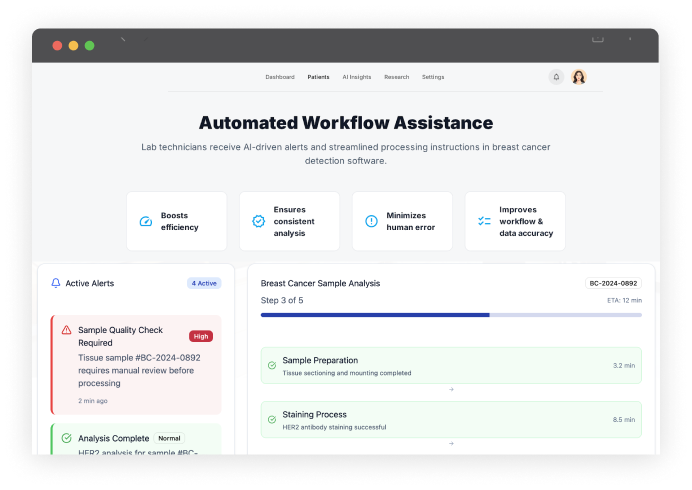
Task: Open the user profile avatar
Action: [x=579, y=77]
